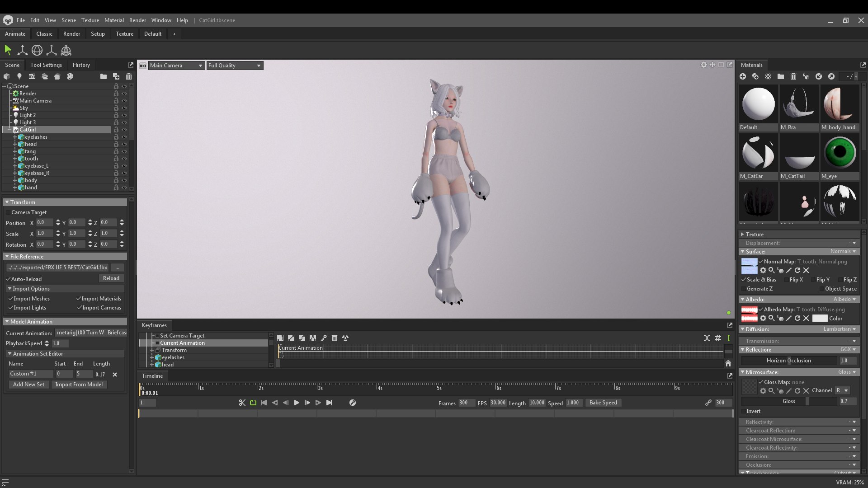Viewport: 868px width, 488px height.
Task: Open Full Quality dropdown
Action: (x=234, y=66)
